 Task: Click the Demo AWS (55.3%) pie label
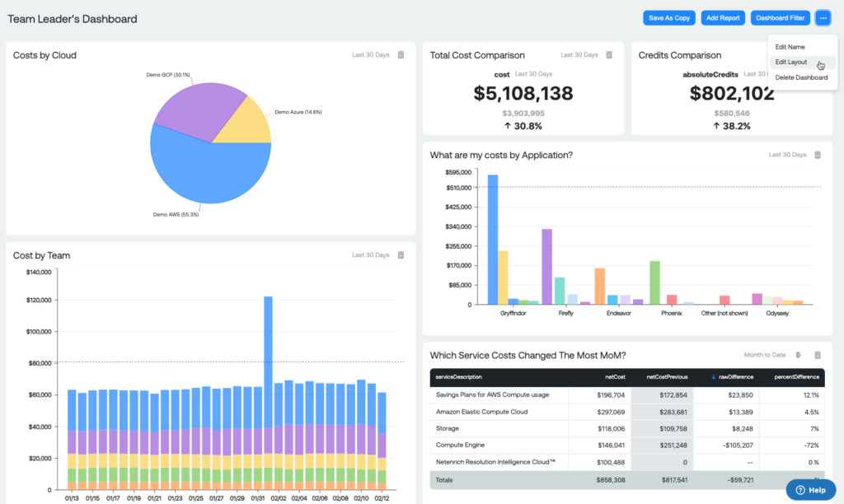click(176, 215)
